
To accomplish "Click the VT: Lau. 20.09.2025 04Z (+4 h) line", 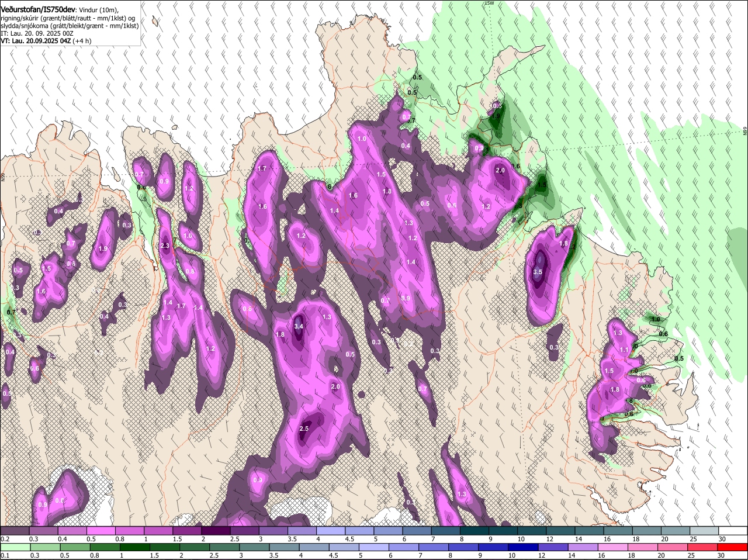I will tap(46, 42).
